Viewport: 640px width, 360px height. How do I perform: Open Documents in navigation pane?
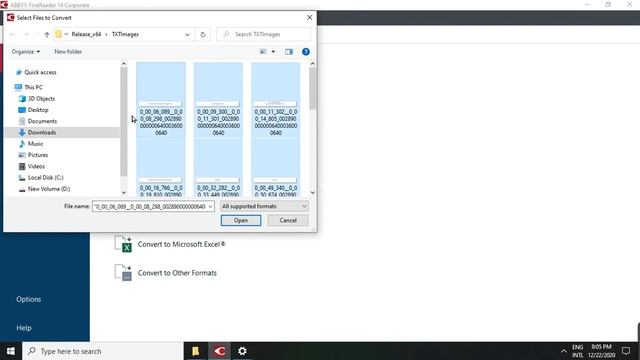coord(42,121)
